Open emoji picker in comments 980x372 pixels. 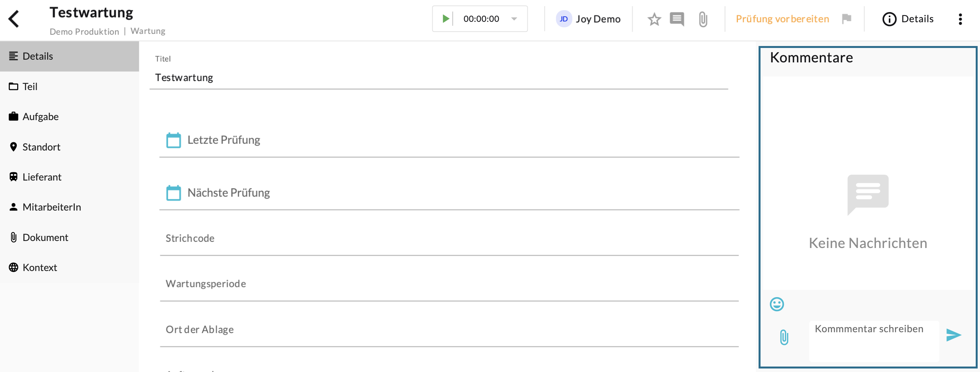click(x=777, y=304)
